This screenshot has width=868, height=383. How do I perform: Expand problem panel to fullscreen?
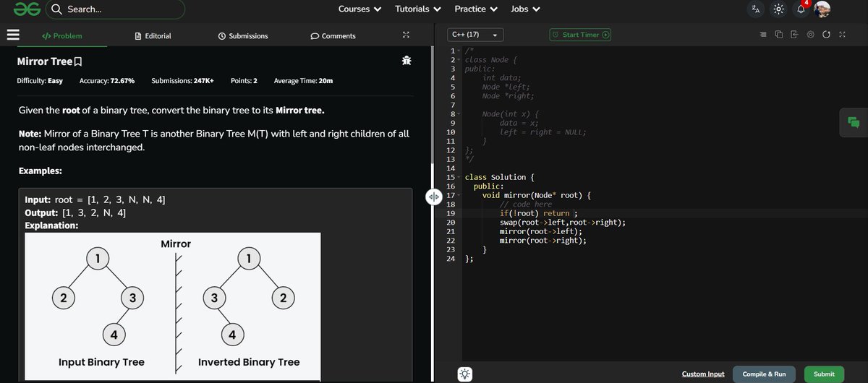pyautogui.click(x=406, y=35)
